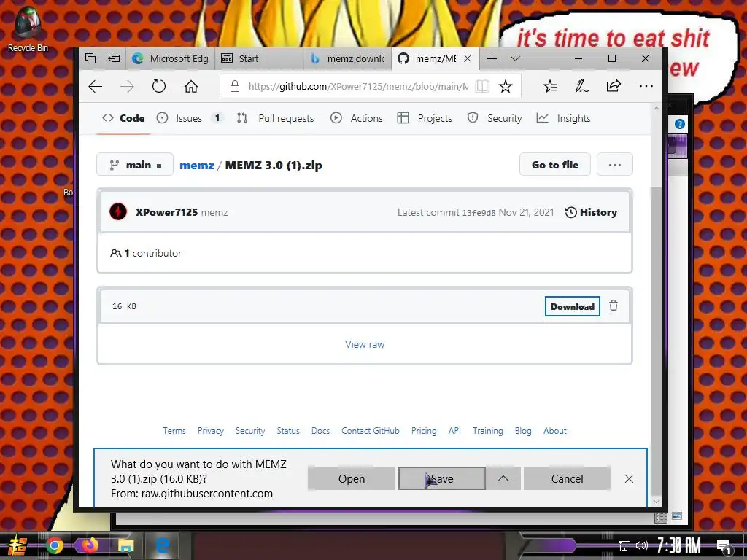Open the Actions tab
The height and width of the screenshot is (560, 747).
[x=356, y=118]
